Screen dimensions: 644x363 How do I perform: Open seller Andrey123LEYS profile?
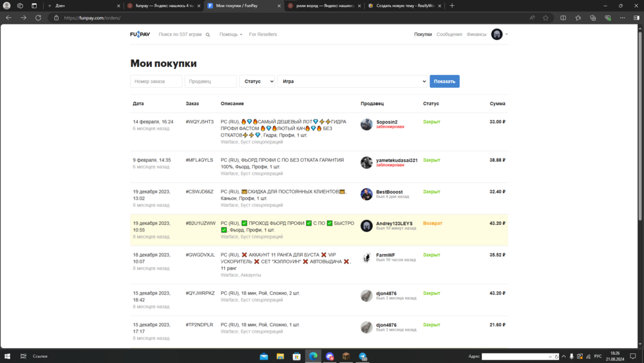(394, 224)
